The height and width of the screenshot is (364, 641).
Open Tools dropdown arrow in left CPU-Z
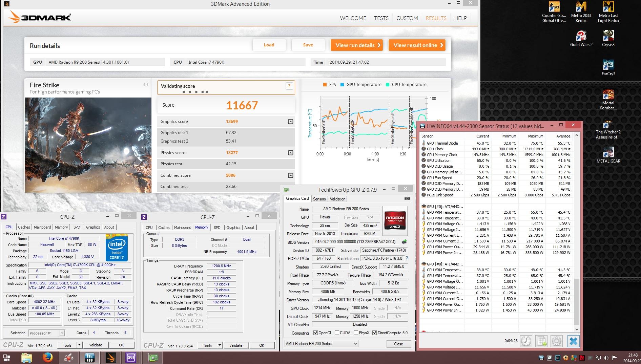pyautogui.click(x=79, y=345)
